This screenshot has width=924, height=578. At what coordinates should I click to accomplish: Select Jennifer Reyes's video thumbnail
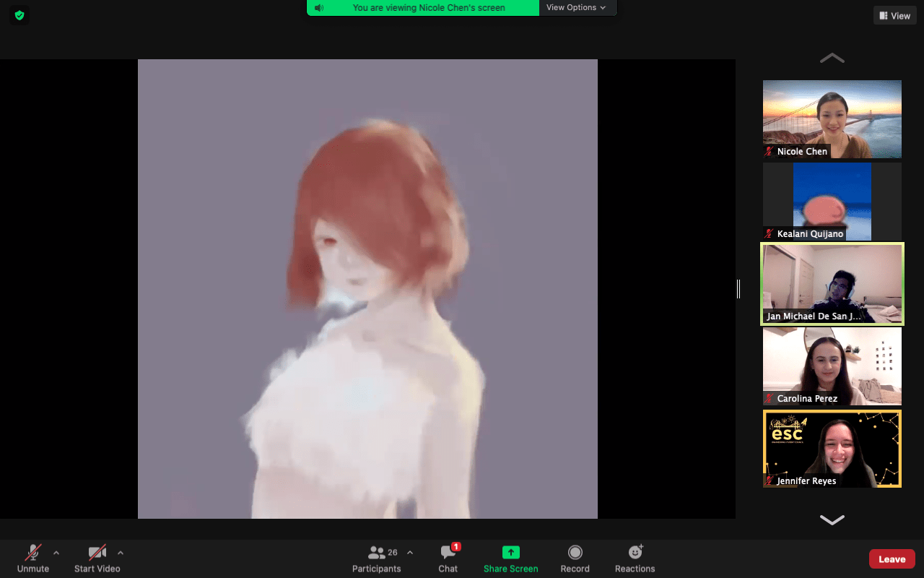832,449
